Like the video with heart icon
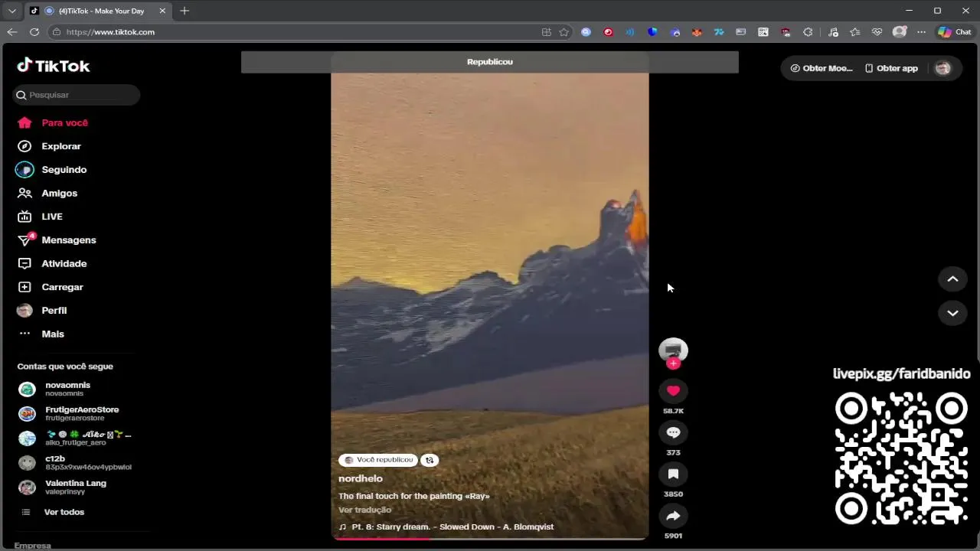 click(x=673, y=391)
